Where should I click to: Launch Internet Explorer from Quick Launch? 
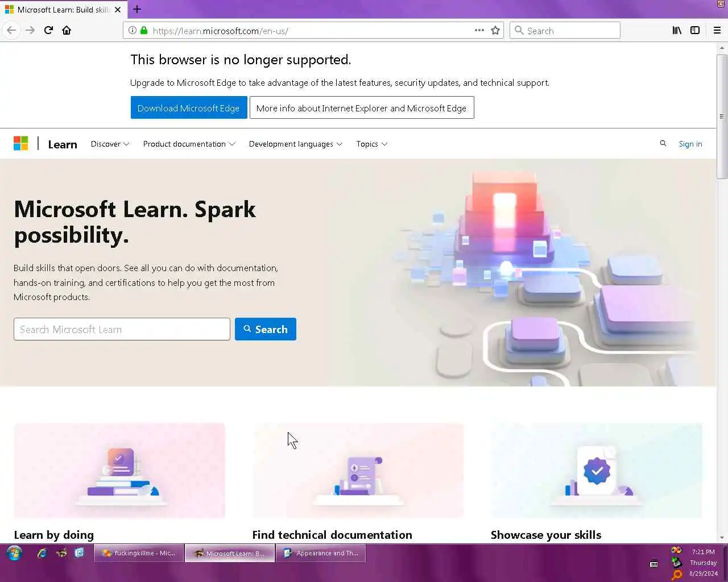42,552
